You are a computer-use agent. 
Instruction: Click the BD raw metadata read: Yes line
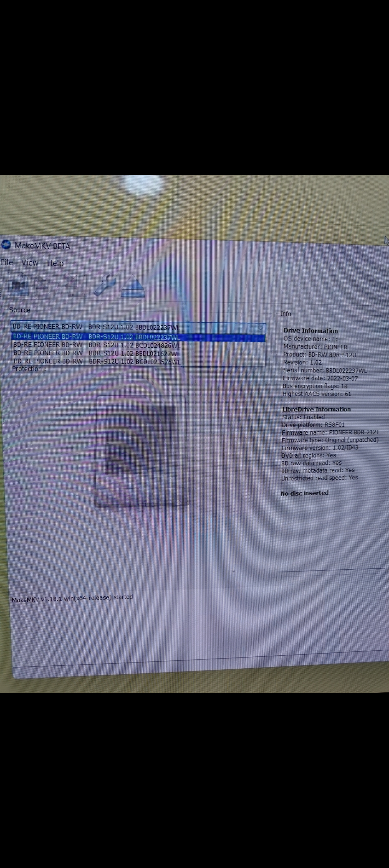click(318, 470)
